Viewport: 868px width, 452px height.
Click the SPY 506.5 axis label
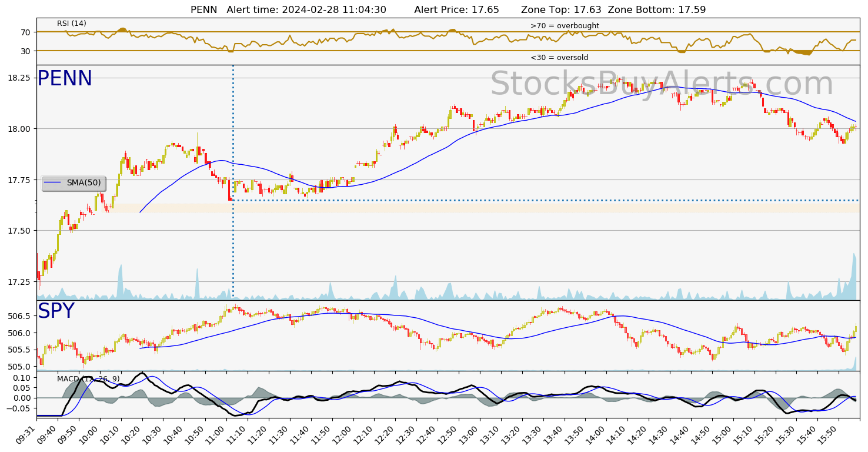pos(20,316)
